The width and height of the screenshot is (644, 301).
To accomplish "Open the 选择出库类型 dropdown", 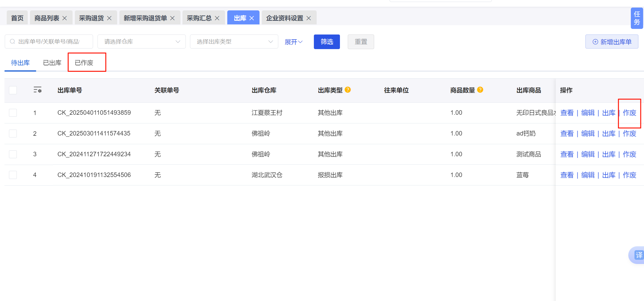I will (234, 42).
